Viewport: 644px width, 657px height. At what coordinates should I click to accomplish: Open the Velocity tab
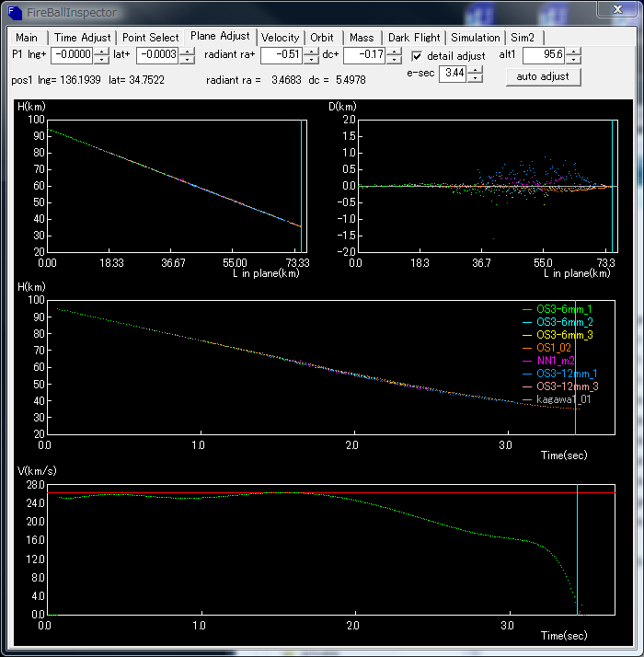(280, 38)
